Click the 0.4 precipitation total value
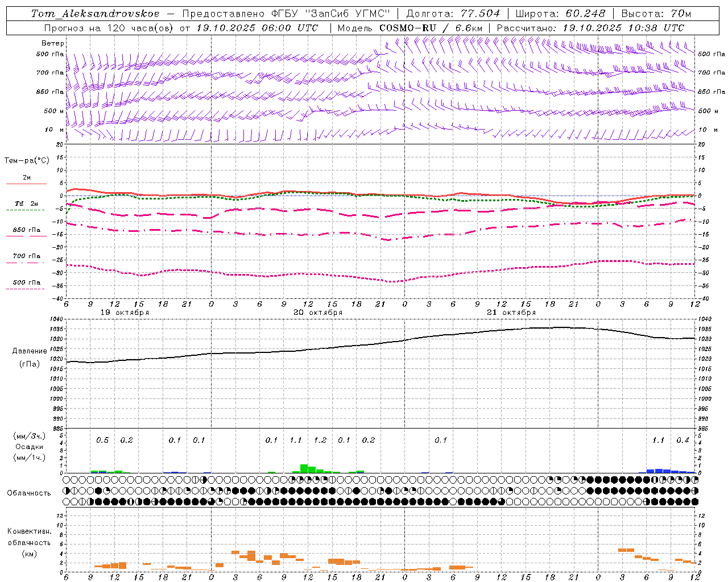The width and height of the screenshot is (728, 582). 682,440
